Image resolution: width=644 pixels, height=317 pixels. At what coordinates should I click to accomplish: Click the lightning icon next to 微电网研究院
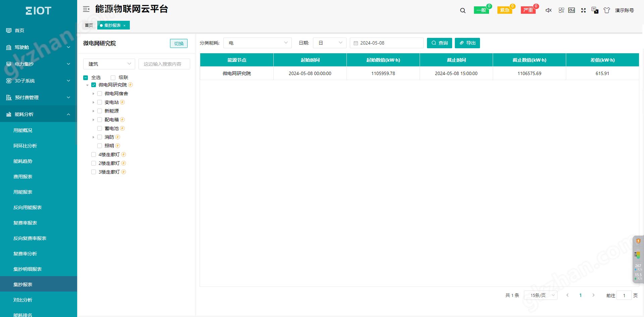[x=130, y=85]
